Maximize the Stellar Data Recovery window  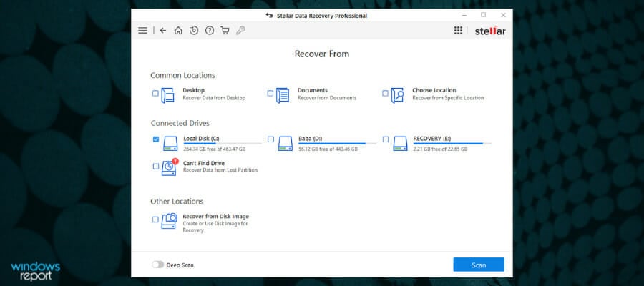pos(484,15)
